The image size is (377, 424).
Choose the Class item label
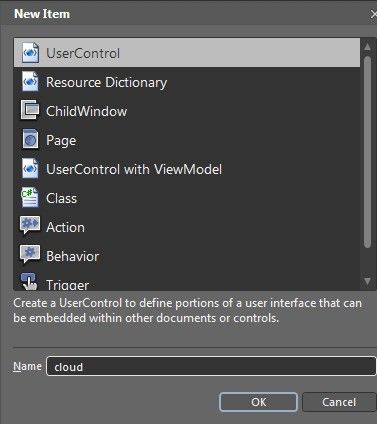(x=61, y=199)
